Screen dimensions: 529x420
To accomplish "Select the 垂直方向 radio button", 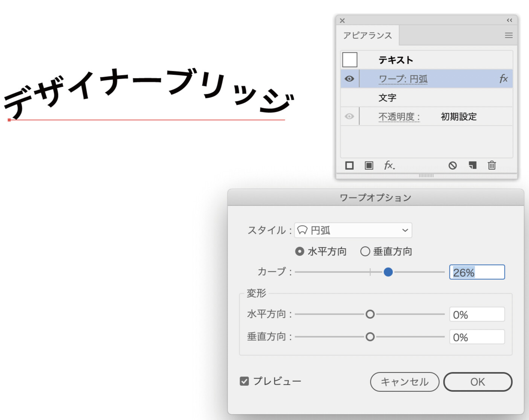I will coord(365,251).
